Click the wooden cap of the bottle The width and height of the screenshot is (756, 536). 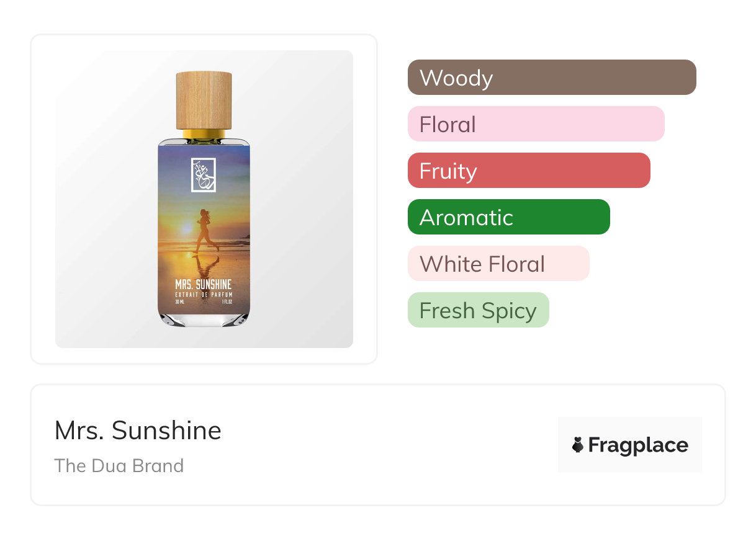tap(204, 100)
